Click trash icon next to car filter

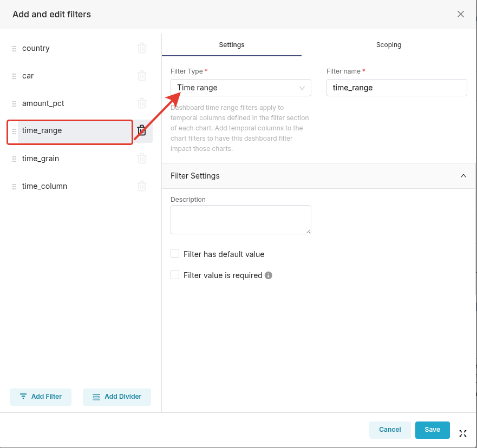click(142, 76)
